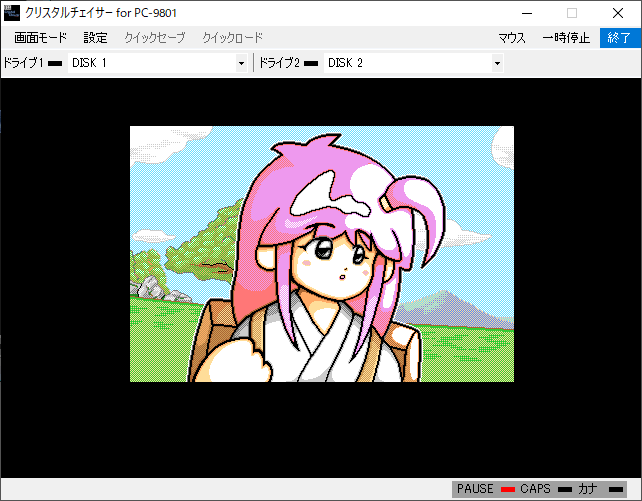Select the DISK 1 combo box field

point(158,63)
